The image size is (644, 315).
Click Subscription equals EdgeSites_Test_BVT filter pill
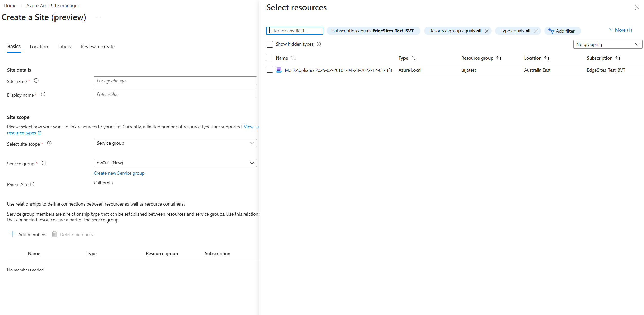pyautogui.click(x=373, y=31)
